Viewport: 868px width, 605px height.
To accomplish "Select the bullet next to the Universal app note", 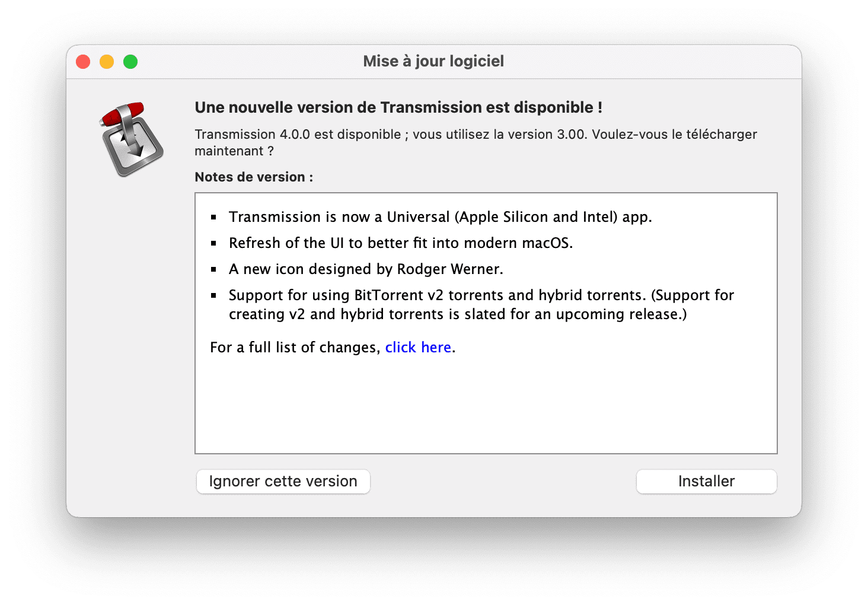I will (214, 217).
